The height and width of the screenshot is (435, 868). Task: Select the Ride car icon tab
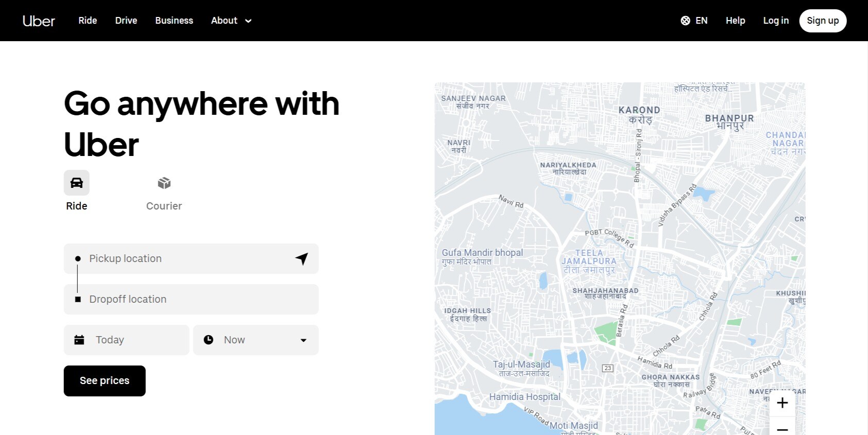coord(77,183)
